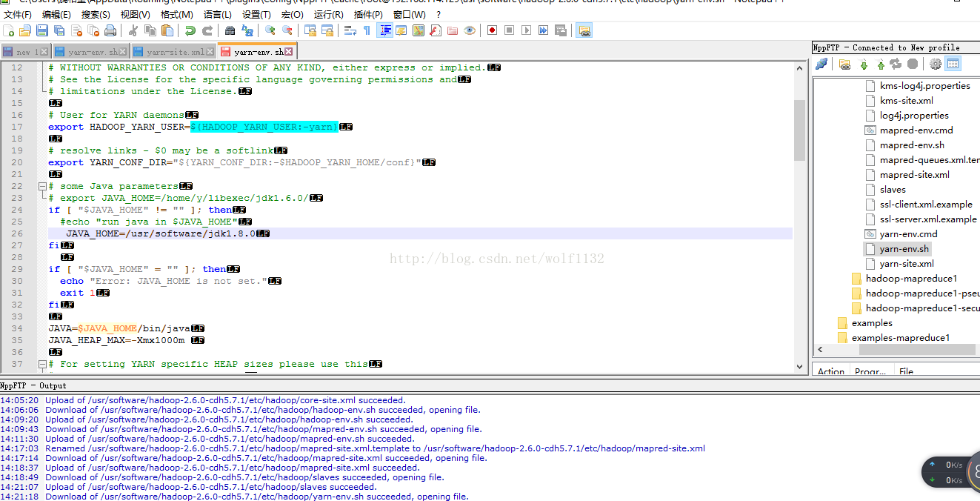Image resolution: width=980 pixels, height=501 pixels.
Task: Click the editor vertical scrollbar thumb
Action: (x=799, y=130)
